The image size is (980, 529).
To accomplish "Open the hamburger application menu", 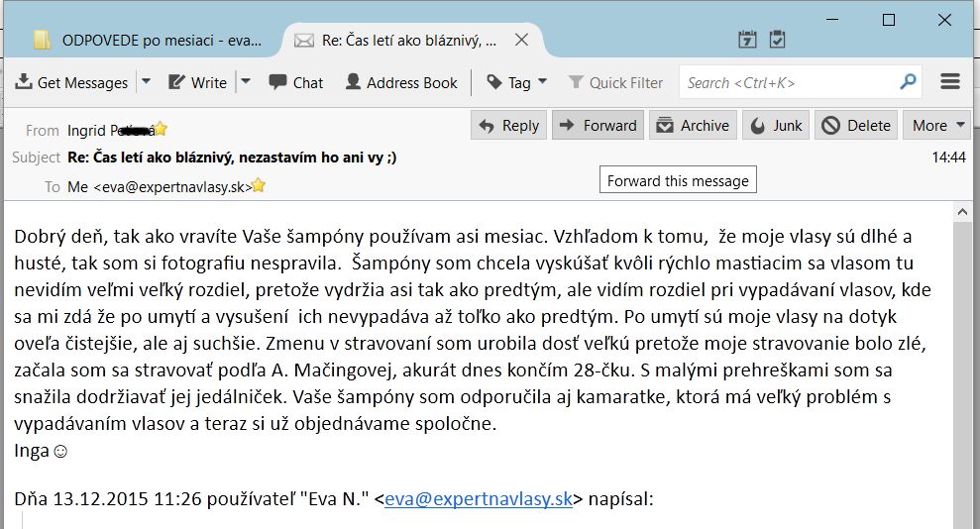I will pos(950,82).
